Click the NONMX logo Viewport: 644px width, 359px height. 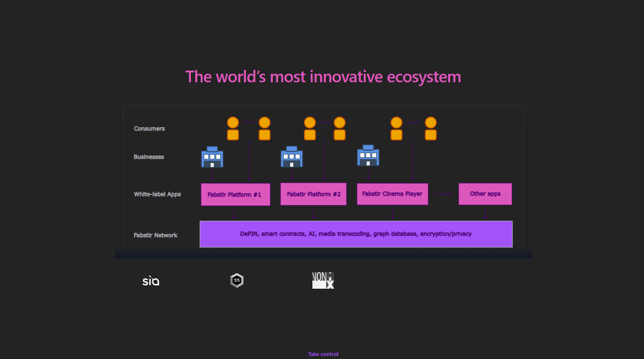(x=323, y=280)
